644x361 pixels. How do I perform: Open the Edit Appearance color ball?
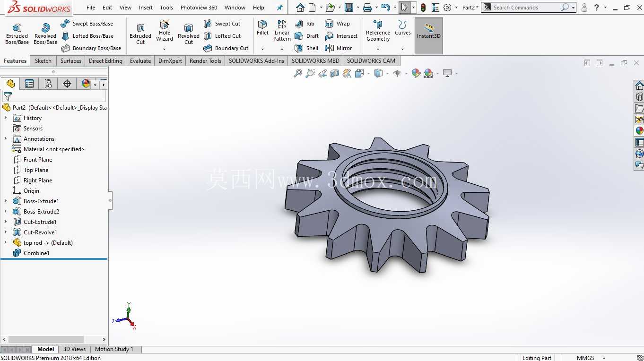coord(416,73)
